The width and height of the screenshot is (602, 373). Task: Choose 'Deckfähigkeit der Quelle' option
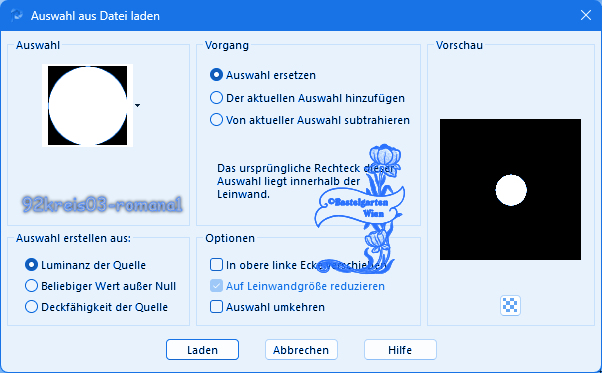31,307
